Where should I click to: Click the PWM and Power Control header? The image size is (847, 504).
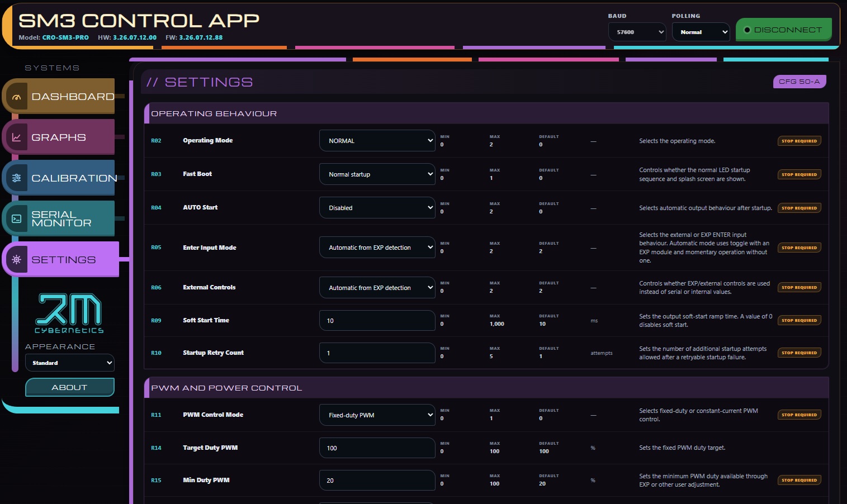(486, 388)
